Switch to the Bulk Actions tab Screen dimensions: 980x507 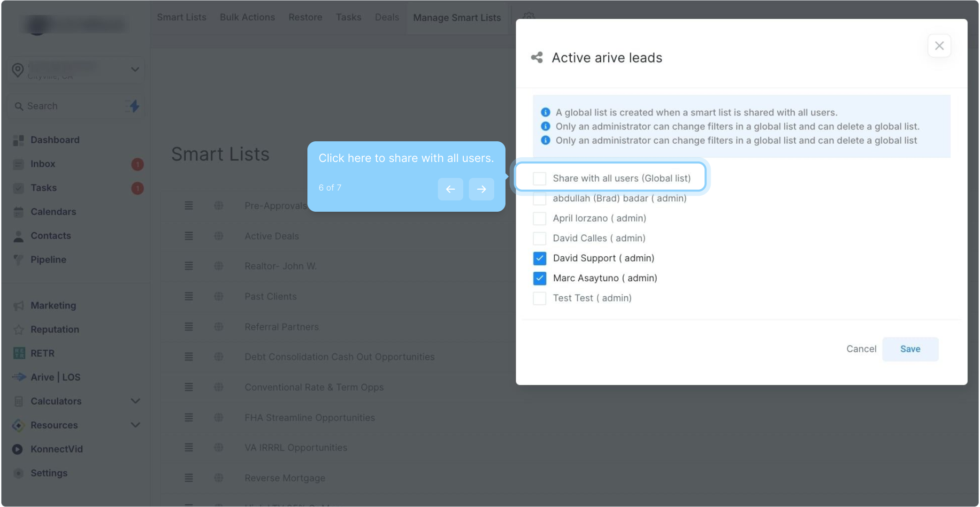click(x=247, y=17)
